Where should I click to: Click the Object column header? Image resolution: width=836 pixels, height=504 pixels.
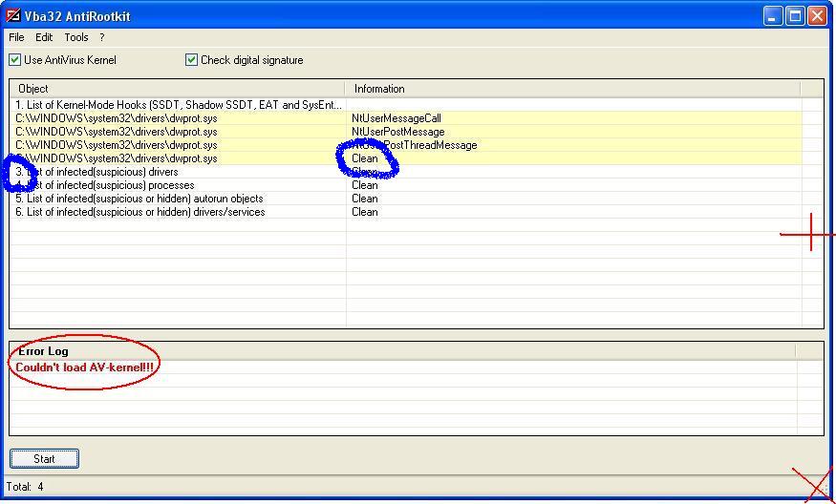pyautogui.click(x=178, y=89)
